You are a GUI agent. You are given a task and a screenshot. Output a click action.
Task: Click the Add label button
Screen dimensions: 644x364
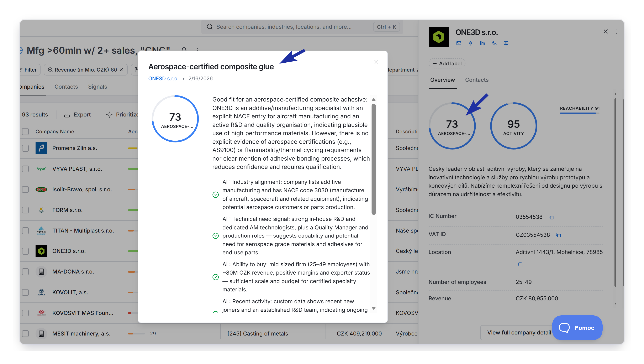pos(447,63)
